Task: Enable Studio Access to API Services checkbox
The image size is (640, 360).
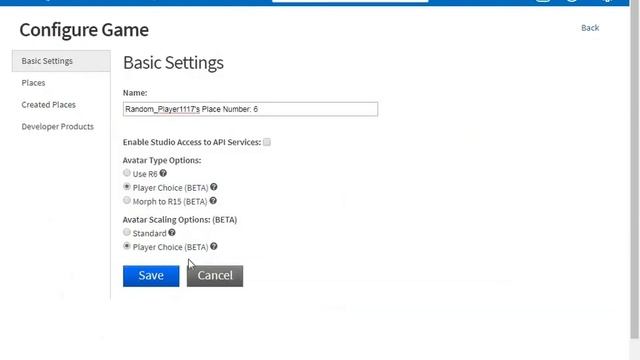Action: [267, 142]
